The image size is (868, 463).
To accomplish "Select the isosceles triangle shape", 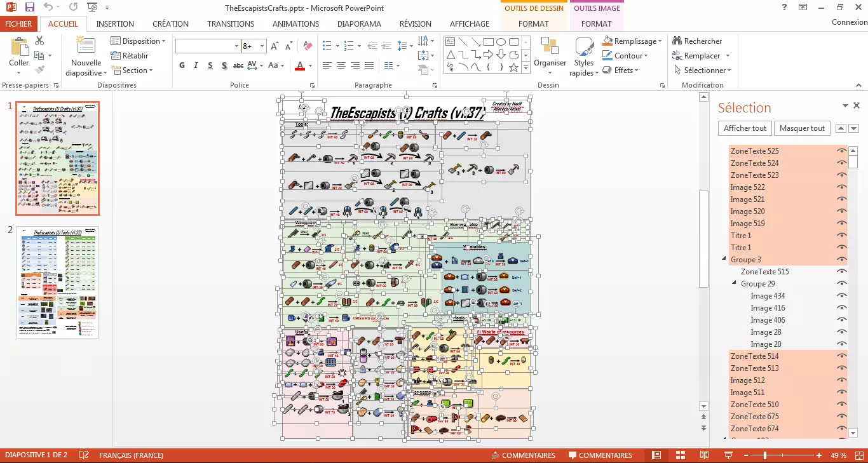I will click(x=450, y=55).
